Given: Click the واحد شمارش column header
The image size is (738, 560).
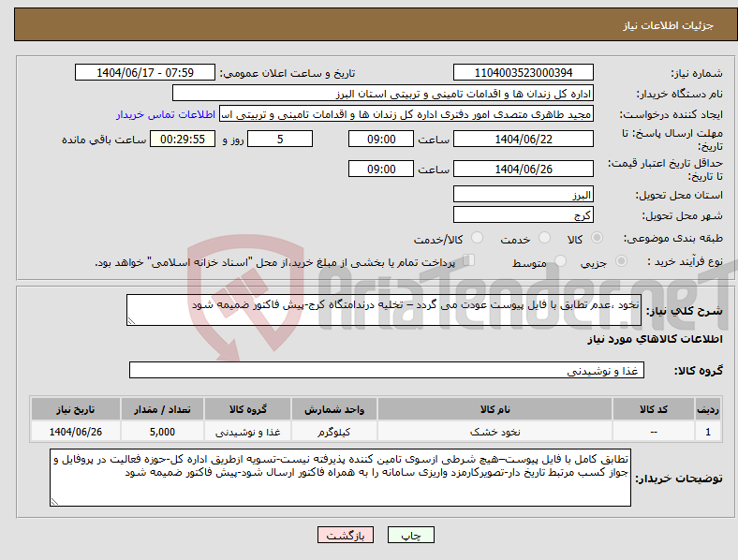Looking at the screenshot, I should coord(334,409).
